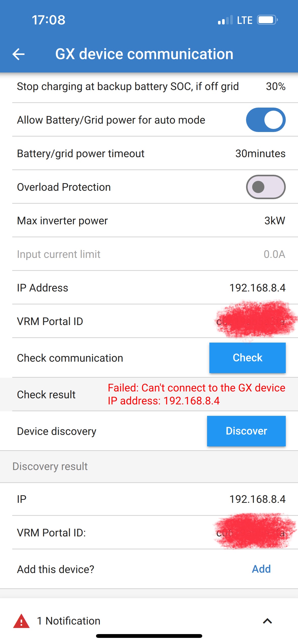
Task: Edit the stop charging SOC 30% value
Action: coord(276,86)
